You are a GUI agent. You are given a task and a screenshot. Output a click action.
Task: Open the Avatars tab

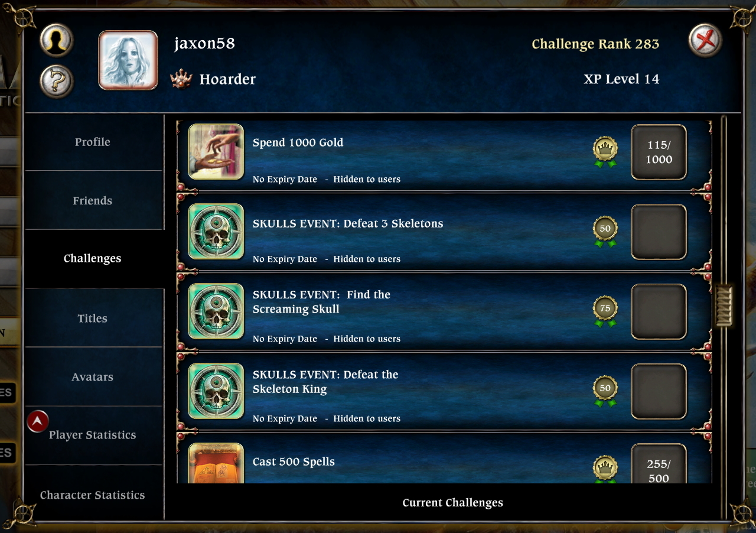pos(93,377)
